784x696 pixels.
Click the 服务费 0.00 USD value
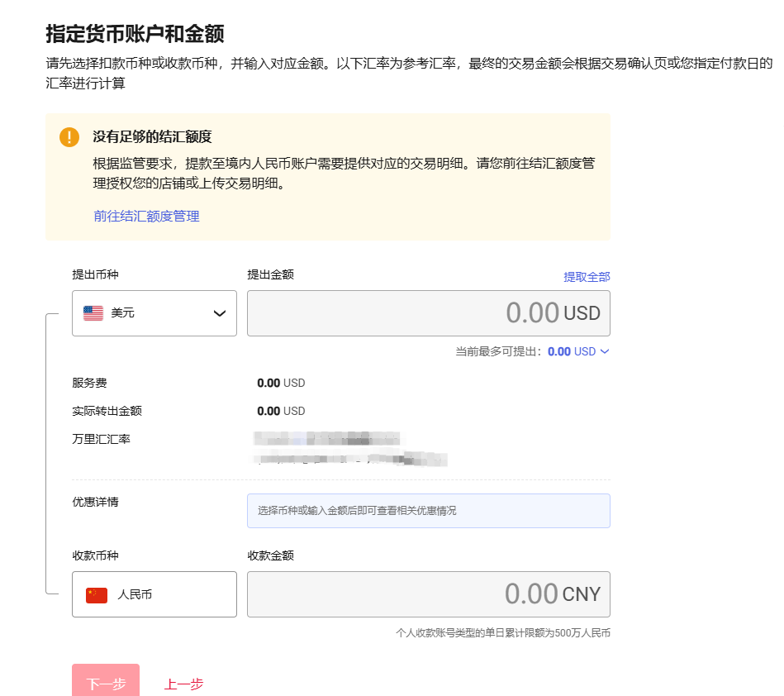click(x=281, y=383)
